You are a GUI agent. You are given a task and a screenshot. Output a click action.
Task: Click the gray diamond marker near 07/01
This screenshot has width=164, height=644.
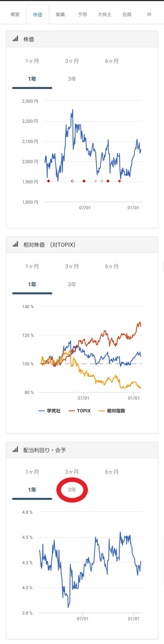(x=95, y=180)
